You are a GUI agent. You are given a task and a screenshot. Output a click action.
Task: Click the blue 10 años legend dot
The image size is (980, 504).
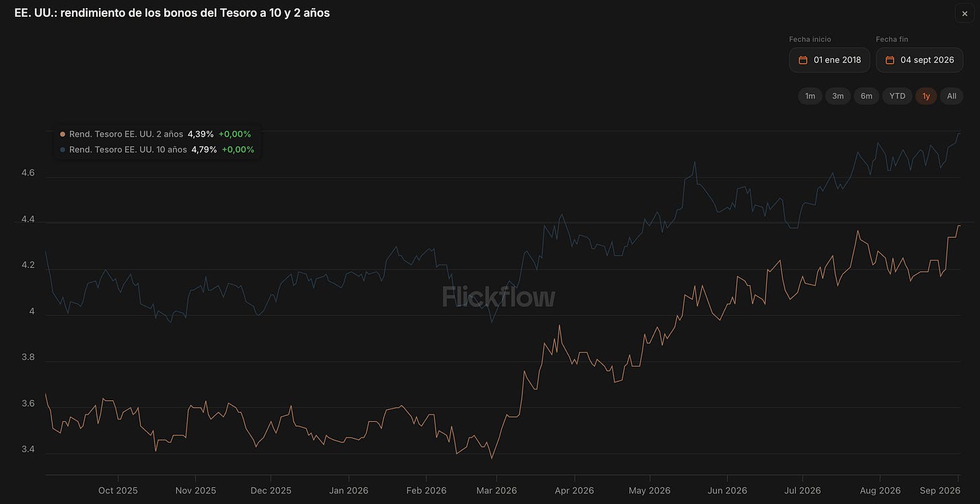[63, 149]
